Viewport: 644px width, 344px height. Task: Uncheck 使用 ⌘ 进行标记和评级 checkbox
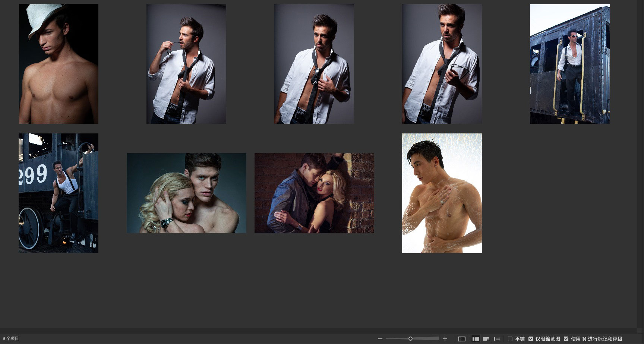[566, 339]
